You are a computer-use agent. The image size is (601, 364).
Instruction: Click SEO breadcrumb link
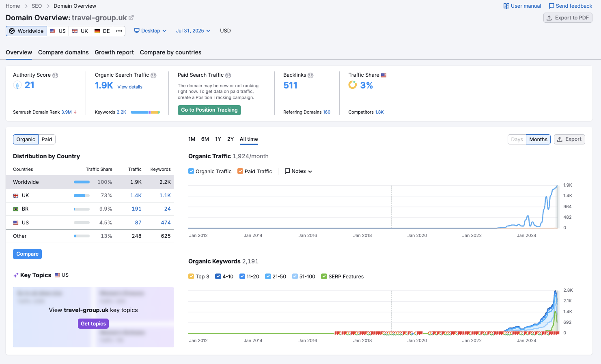(37, 6)
